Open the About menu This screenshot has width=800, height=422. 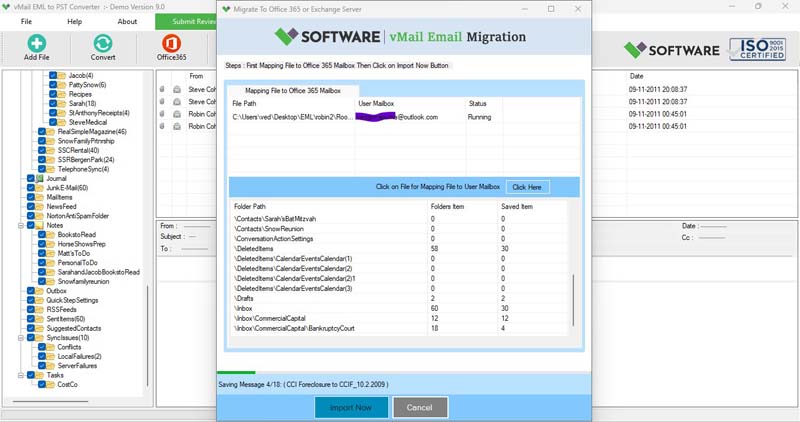(127, 21)
